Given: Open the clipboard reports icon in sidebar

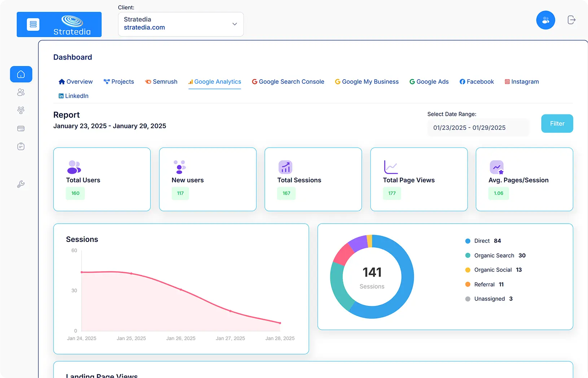Looking at the screenshot, I should coord(21,146).
